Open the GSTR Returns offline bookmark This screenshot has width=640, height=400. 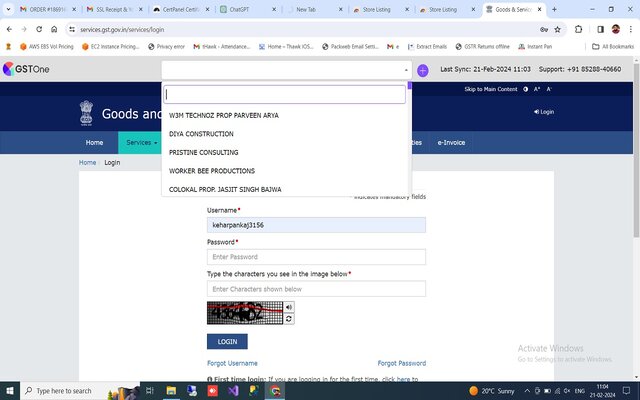[482, 47]
